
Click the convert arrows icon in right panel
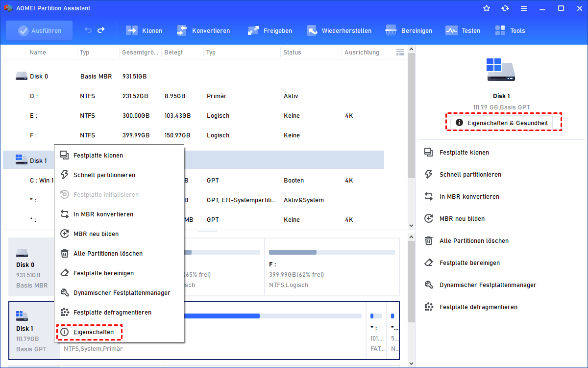pyautogui.click(x=429, y=196)
